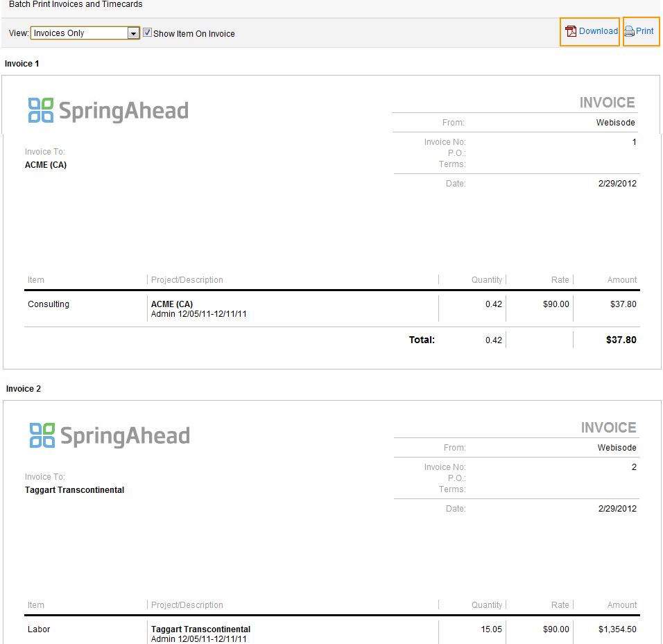663x644 pixels.
Task: Click invoice number 2 value
Action: [x=634, y=467]
